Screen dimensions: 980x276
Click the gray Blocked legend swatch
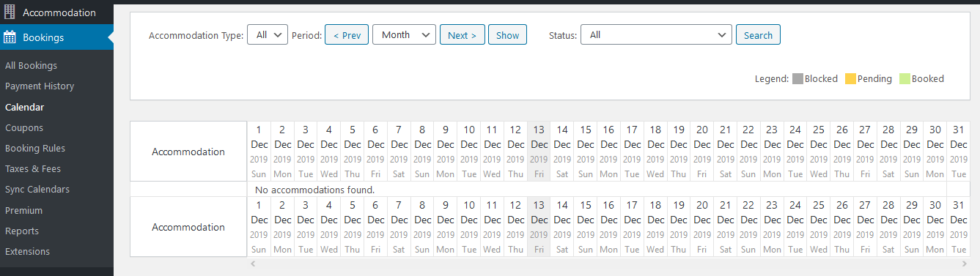click(x=797, y=78)
